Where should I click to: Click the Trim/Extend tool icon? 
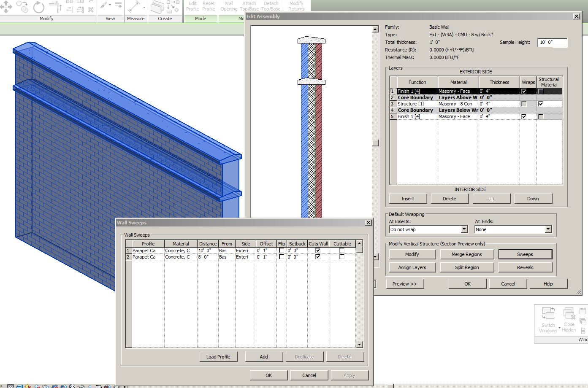[55, 6]
